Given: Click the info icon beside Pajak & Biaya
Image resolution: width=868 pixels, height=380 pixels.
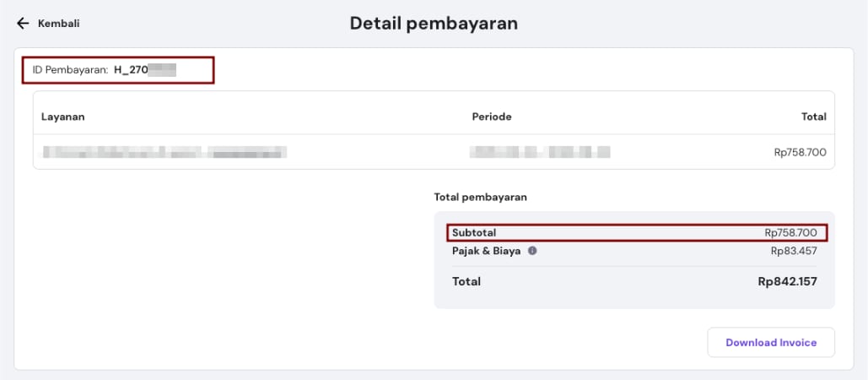Looking at the screenshot, I should (532, 251).
